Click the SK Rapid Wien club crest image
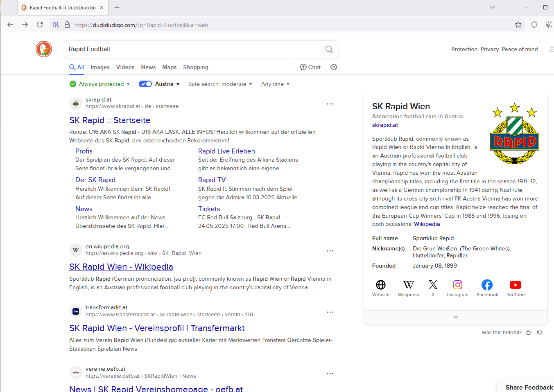 point(515,134)
